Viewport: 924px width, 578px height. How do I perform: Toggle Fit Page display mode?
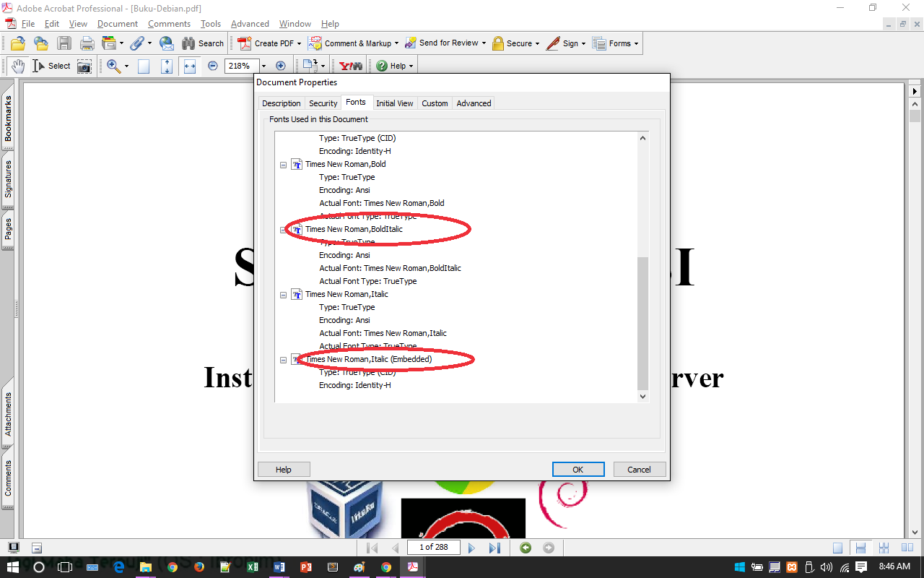pyautogui.click(x=165, y=66)
